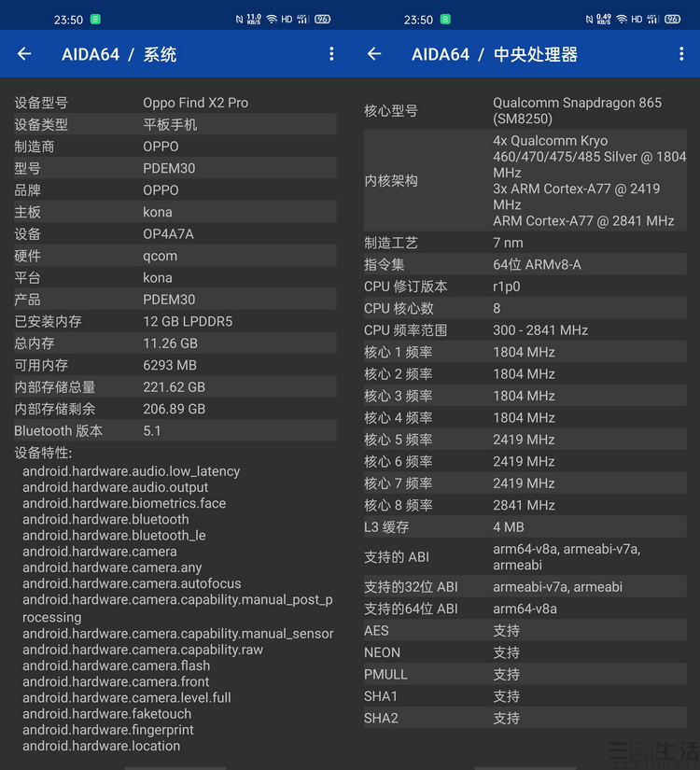Select the 支持的32位 ABI row
700x770 pixels.
click(525, 587)
